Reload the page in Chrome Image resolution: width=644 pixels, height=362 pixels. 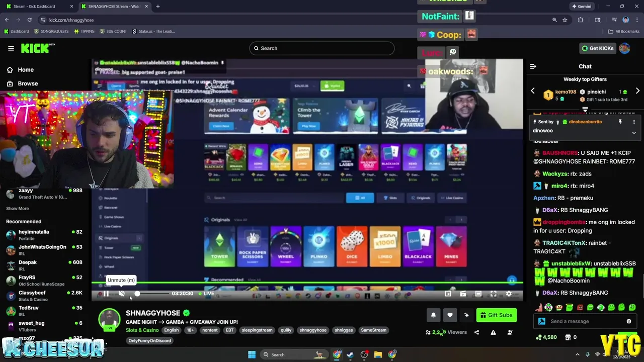pyautogui.click(x=30, y=20)
